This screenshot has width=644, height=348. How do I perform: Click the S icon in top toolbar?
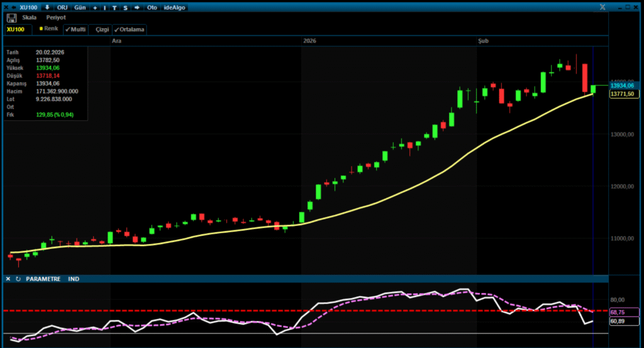coord(126,8)
